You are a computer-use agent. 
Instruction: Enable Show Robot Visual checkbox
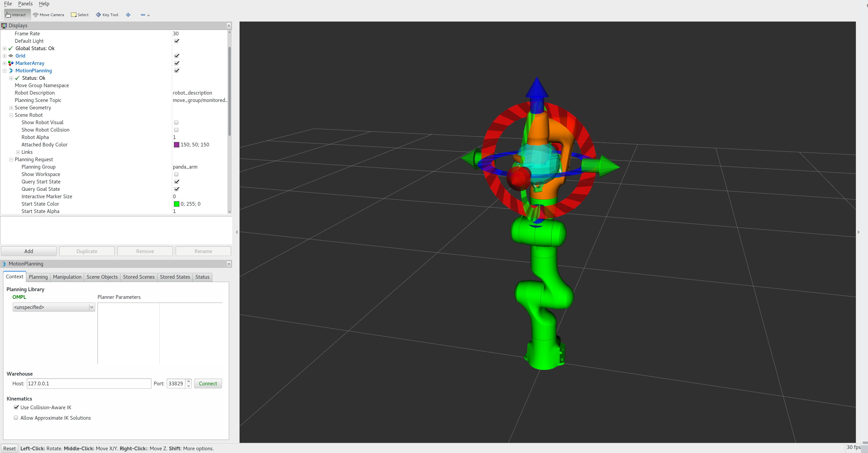click(x=176, y=123)
